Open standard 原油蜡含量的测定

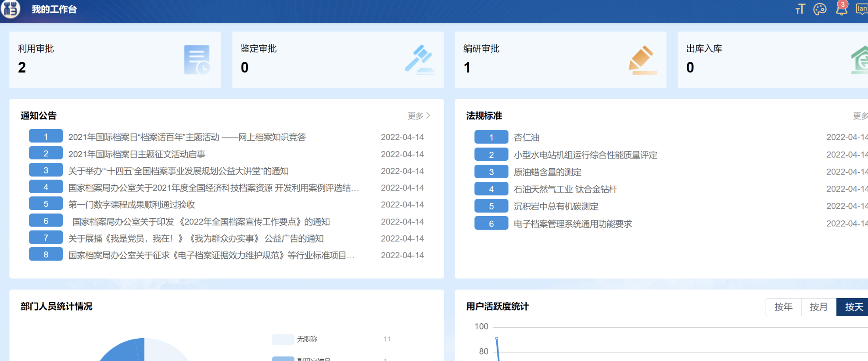(x=548, y=172)
